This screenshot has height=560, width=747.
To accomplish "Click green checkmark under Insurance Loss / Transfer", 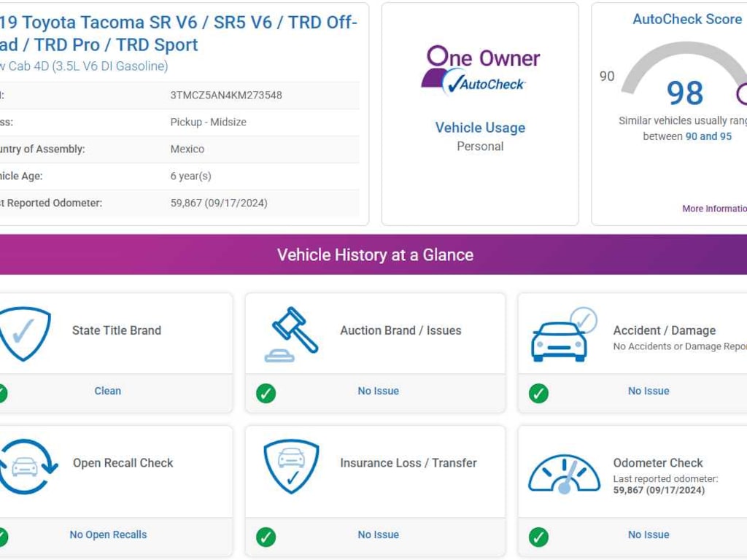I will pyautogui.click(x=266, y=537).
